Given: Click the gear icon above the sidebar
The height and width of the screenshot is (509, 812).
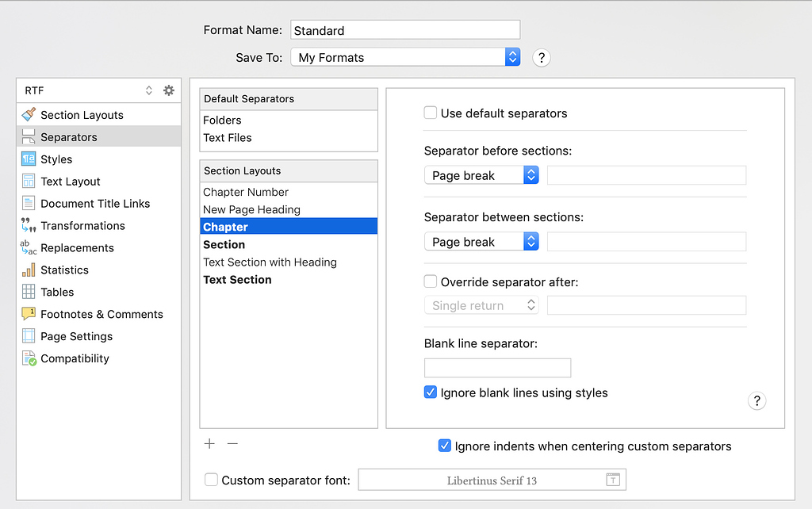Looking at the screenshot, I should click(168, 90).
